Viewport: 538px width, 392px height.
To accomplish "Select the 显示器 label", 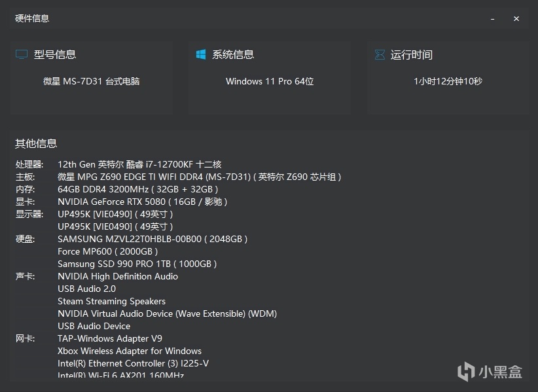I will click(x=29, y=214).
